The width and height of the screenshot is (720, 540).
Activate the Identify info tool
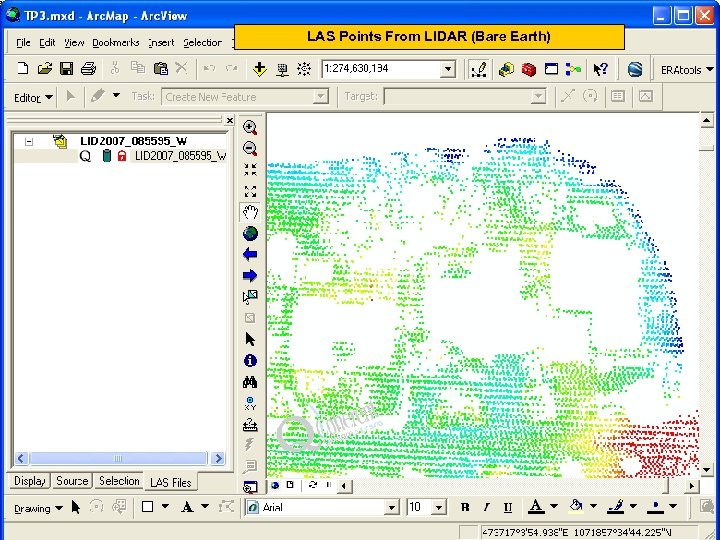(250, 360)
